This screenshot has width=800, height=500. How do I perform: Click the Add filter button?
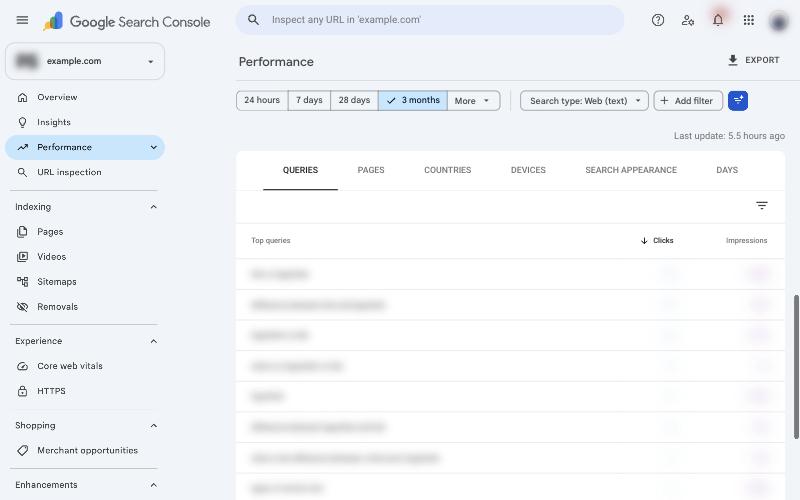pyautogui.click(x=688, y=101)
